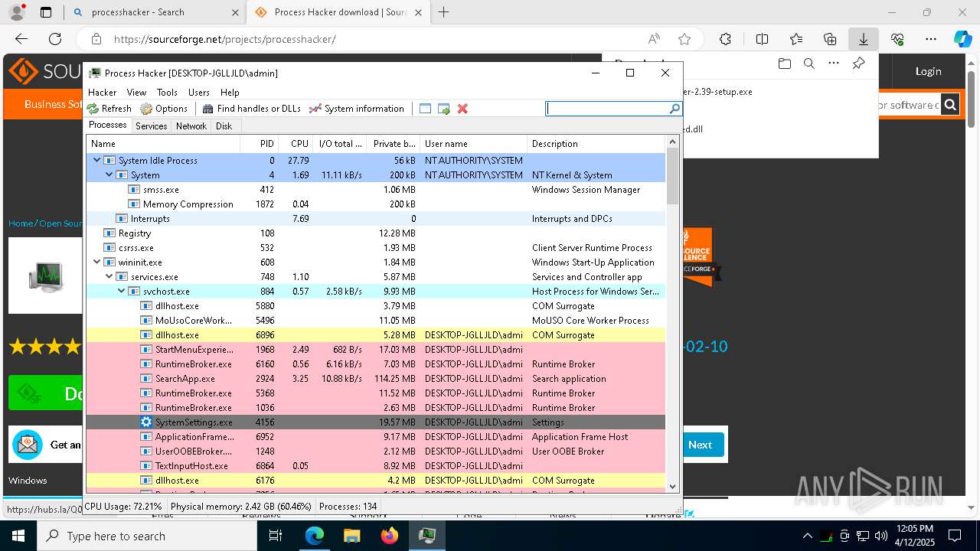980x551 pixels.
Task: Refresh the process list in Process Hacker
Action: click(109, 109)
